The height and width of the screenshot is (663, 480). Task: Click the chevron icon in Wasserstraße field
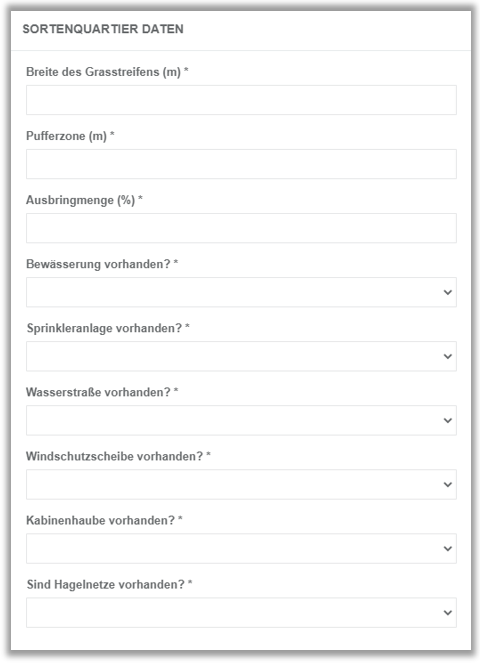(447, 420)
